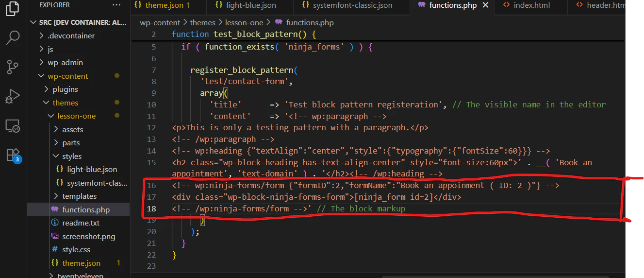The width and height of the screenshot is (644, 278).
Task: Collapse the lesson-one folder
Action: point(51,116)
